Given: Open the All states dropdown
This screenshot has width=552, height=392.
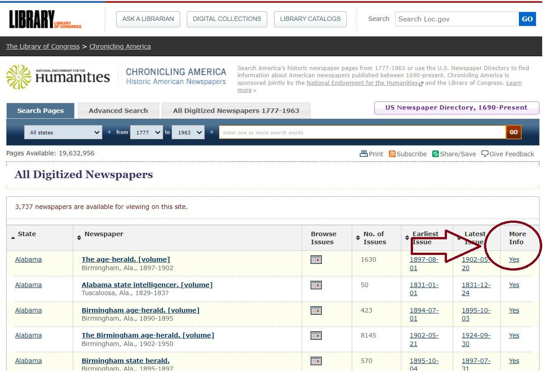Looking at the screenshot, I should 63,132.
